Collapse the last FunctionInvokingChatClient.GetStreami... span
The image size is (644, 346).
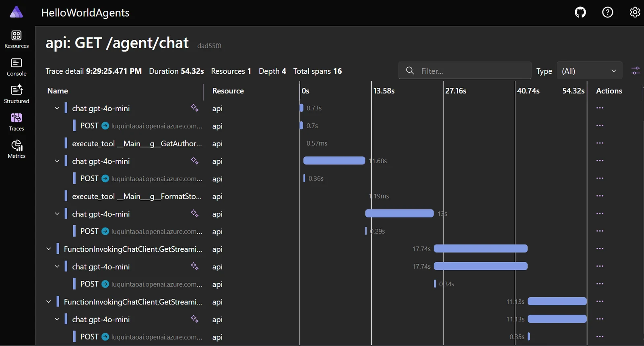point(49,302)
